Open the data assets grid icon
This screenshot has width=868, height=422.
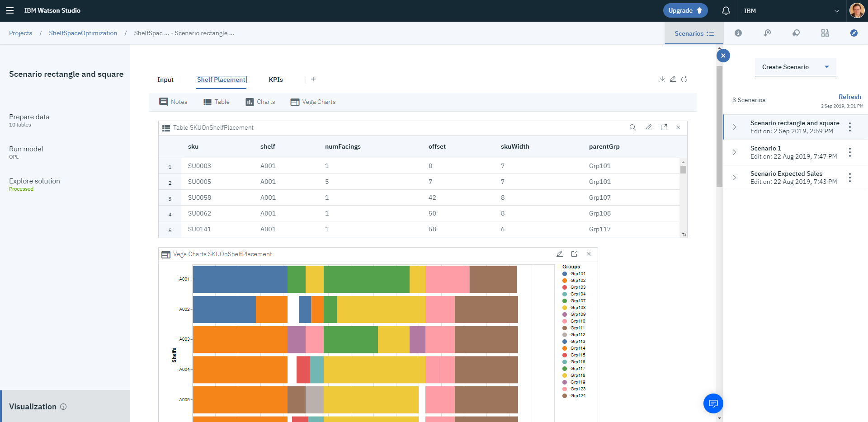click(x=825, y=33)
